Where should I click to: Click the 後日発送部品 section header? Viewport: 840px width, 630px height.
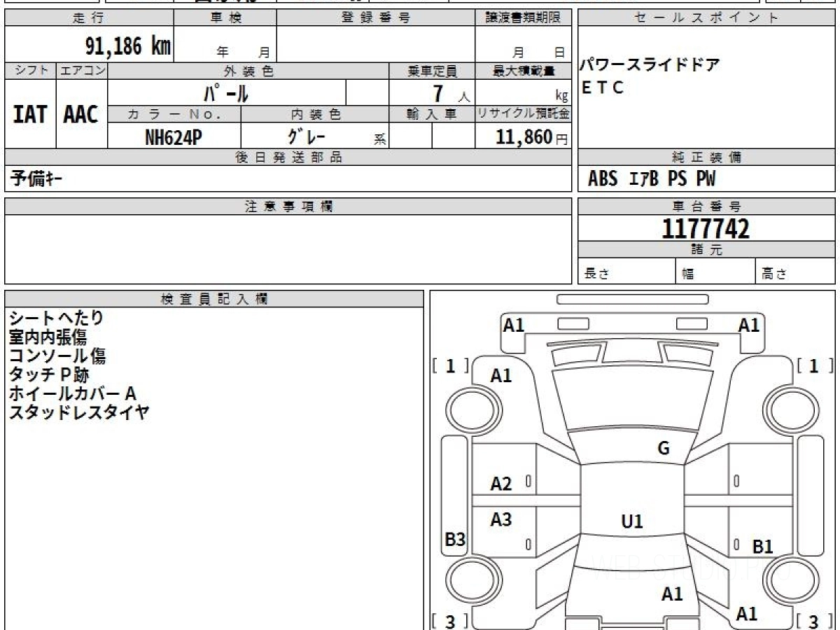[288, 157]
